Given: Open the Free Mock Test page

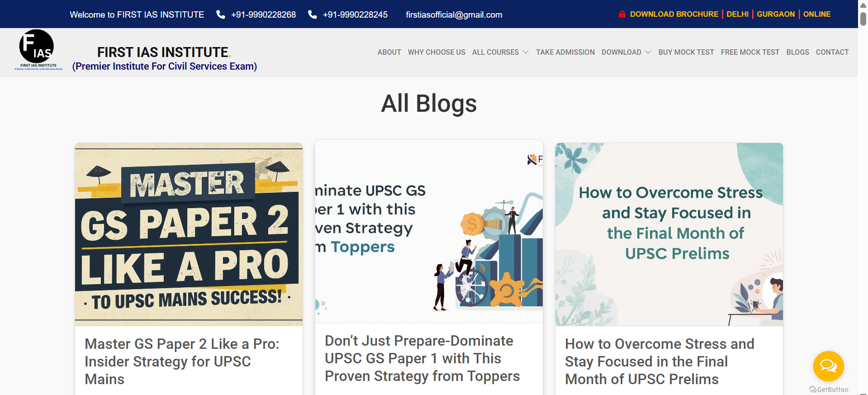Looking at the screenshot, I should tap(750, 52).
